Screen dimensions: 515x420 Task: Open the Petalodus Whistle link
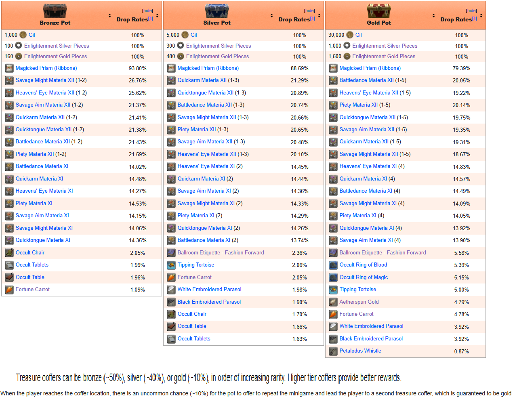click(360, 351)
